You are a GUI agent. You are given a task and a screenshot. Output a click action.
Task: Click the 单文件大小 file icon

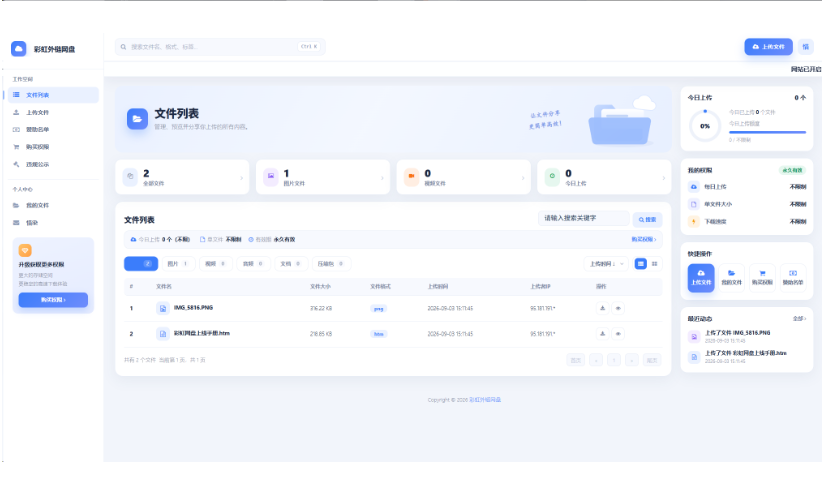[x=694, y=204]
